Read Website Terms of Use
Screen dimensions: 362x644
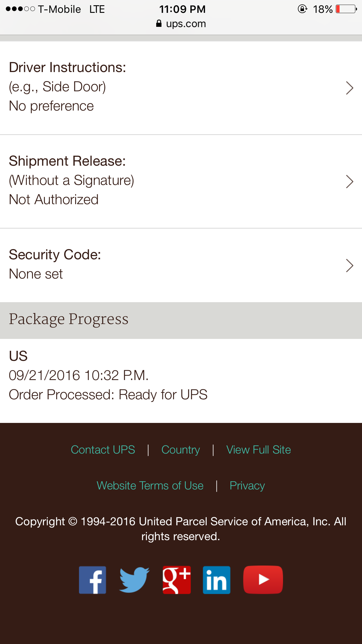coord(150,486)
